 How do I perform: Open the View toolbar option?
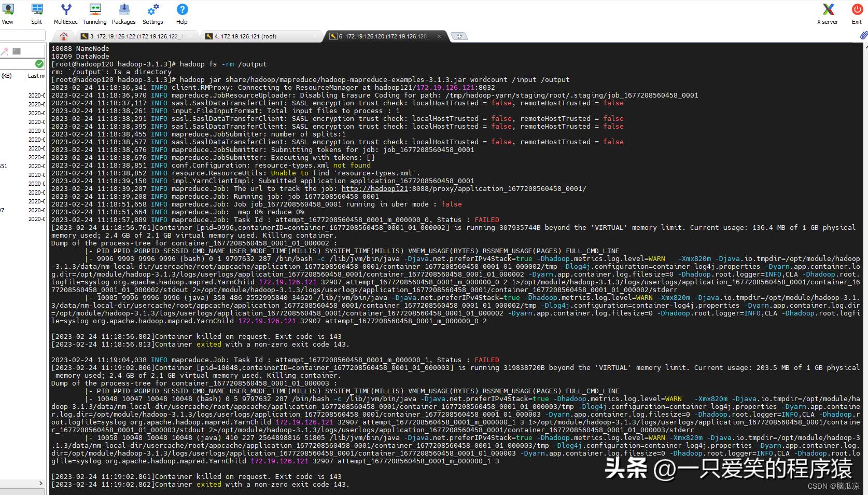tap(8, 13)
